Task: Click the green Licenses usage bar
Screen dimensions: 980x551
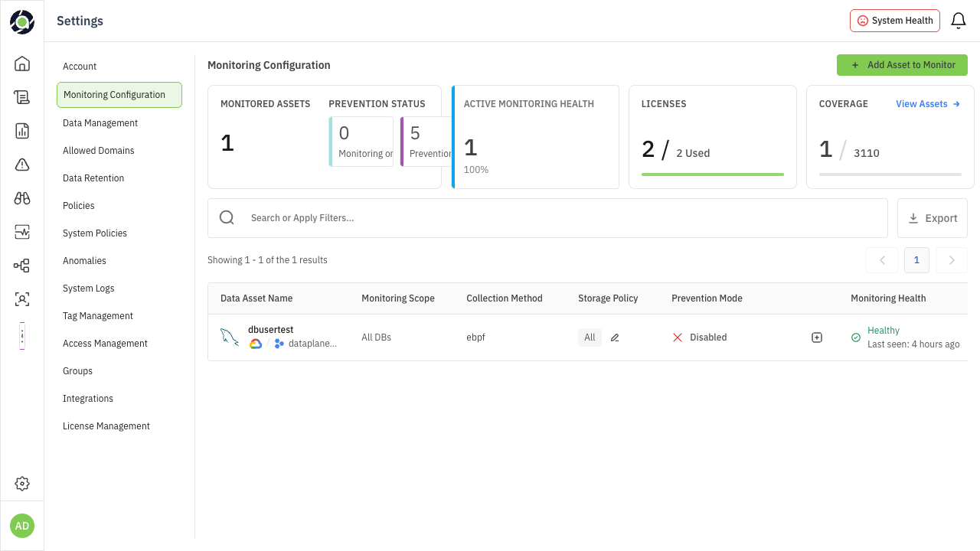Action: [x=712, y=174]
